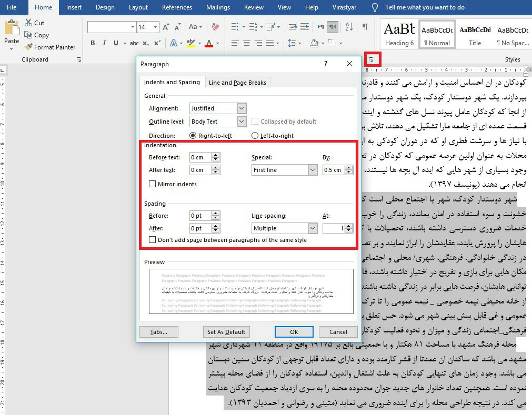This screenshot has width=532, height=415.
Task: Toggle Italic formatting
Action: click(x=104, y=43)
